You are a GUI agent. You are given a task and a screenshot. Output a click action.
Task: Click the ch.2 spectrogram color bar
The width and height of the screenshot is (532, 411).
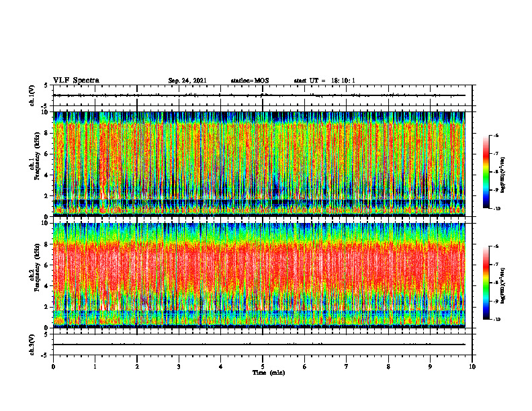[x=486, y=283]
